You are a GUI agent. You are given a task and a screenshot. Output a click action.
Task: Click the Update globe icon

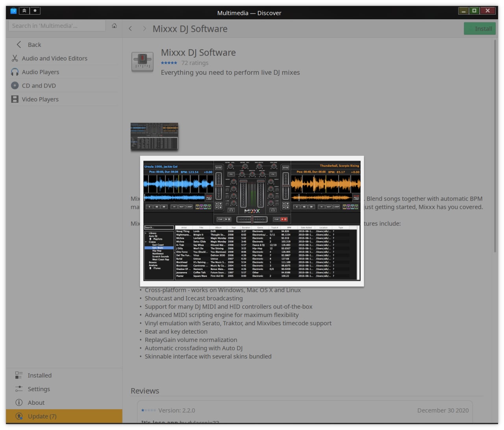19,416
